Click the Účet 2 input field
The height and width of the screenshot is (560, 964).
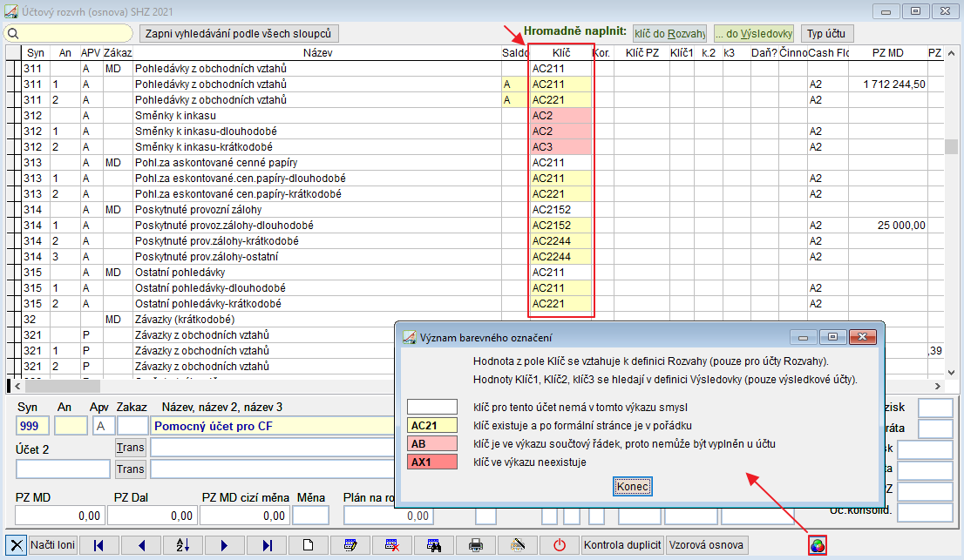coord(63,469)
